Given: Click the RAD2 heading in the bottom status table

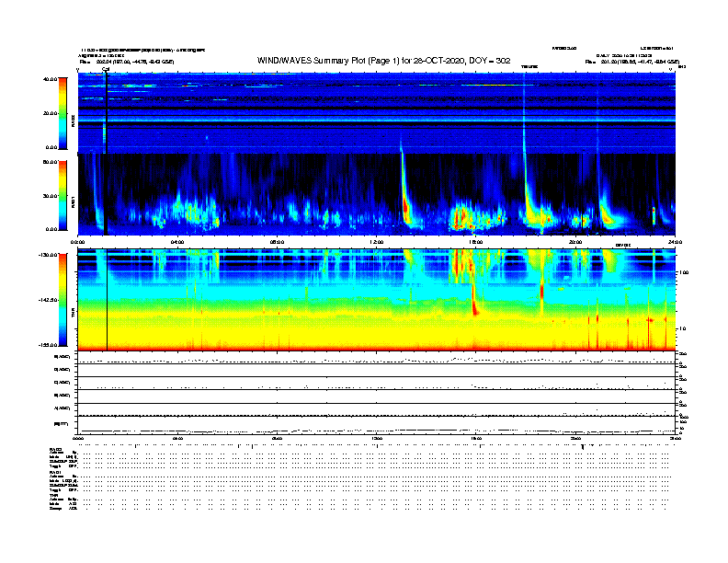Looking at the screenshot, I should click(56, 450).
